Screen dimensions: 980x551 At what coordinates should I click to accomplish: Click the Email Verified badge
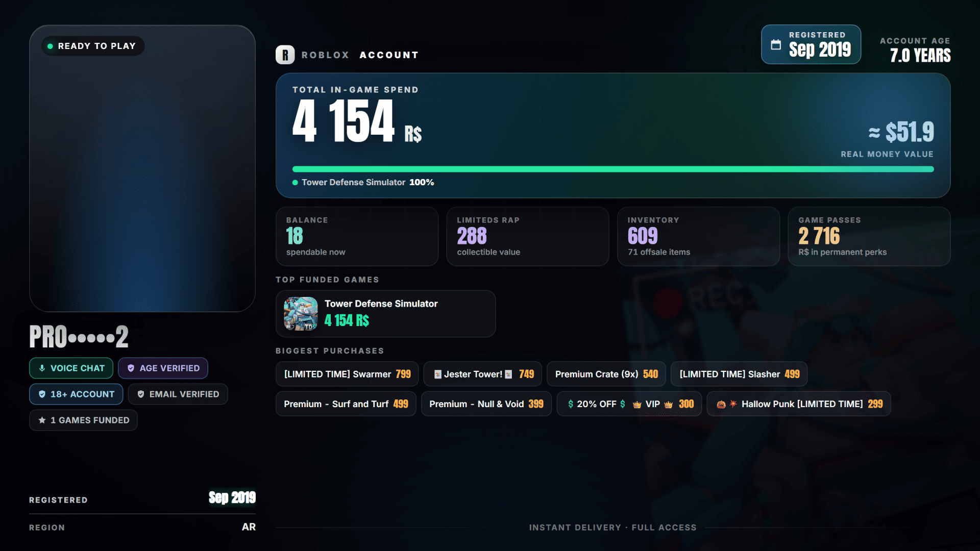click(x=178, y=394)
